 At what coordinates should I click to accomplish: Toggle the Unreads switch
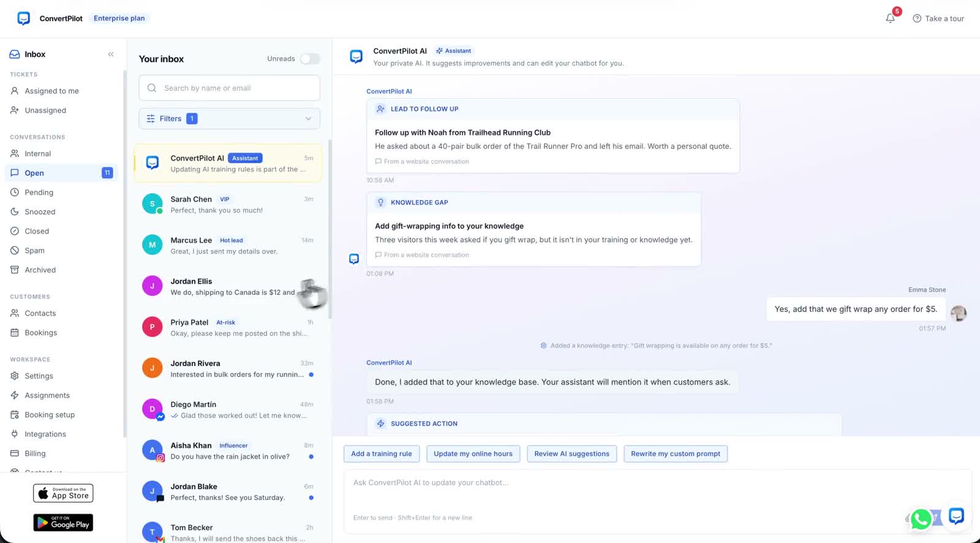pyautogui.click(x=310, y=59)
